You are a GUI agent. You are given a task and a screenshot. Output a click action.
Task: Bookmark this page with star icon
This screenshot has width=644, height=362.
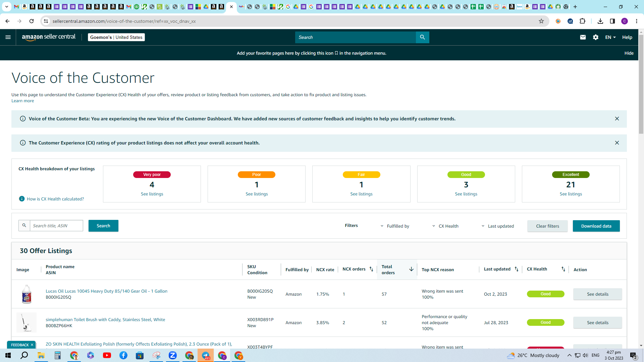point(541,21)
